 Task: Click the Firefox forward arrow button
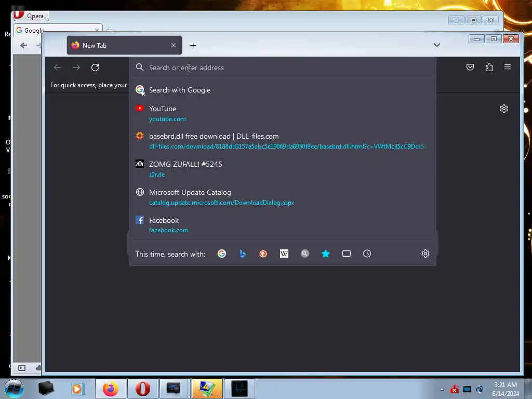(76, 68)
